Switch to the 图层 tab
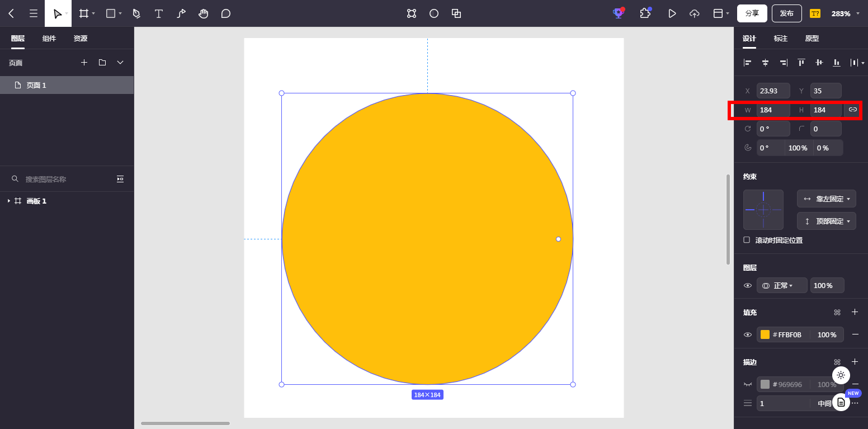 tap(18, 39)
